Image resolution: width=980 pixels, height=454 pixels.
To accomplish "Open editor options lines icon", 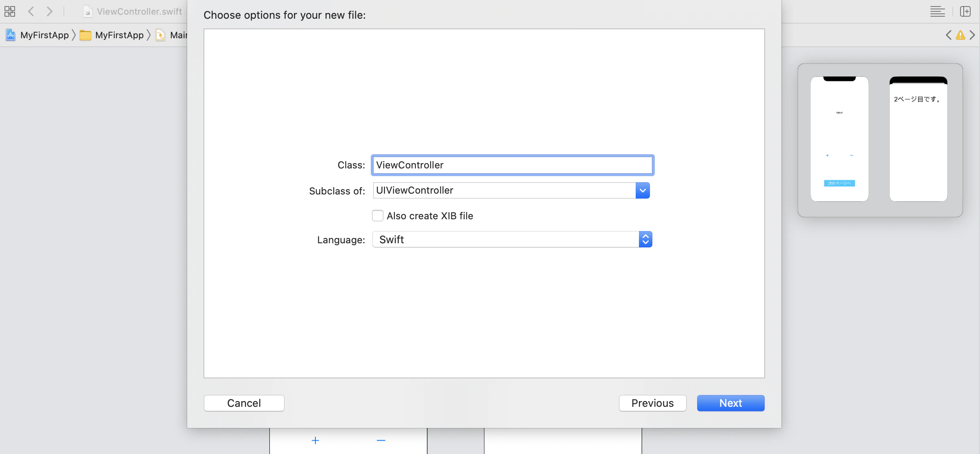I will tap(938, 11).
